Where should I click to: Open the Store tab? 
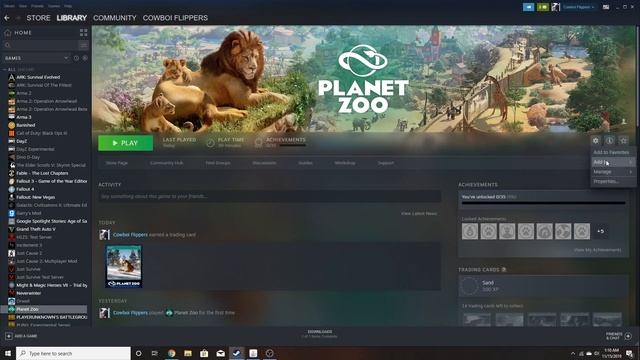coord(38,18)
